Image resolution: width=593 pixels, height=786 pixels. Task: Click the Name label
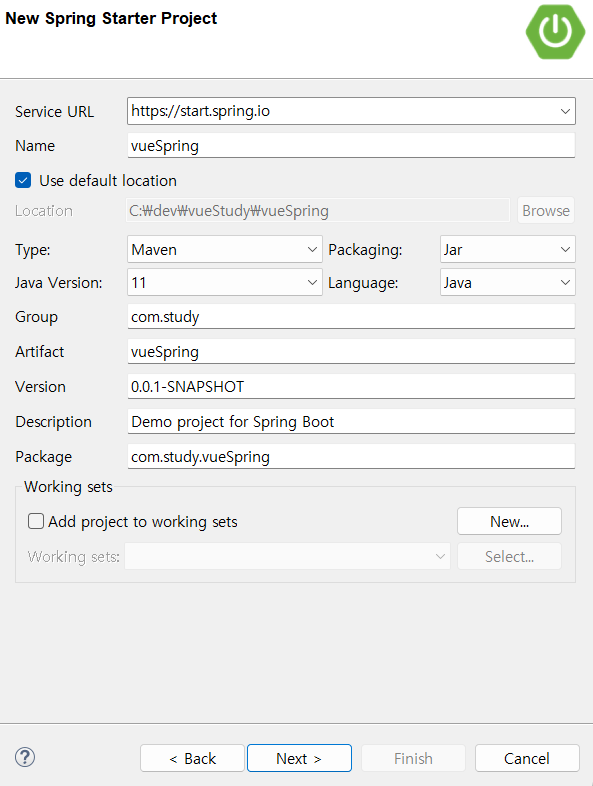pos(35,145)
